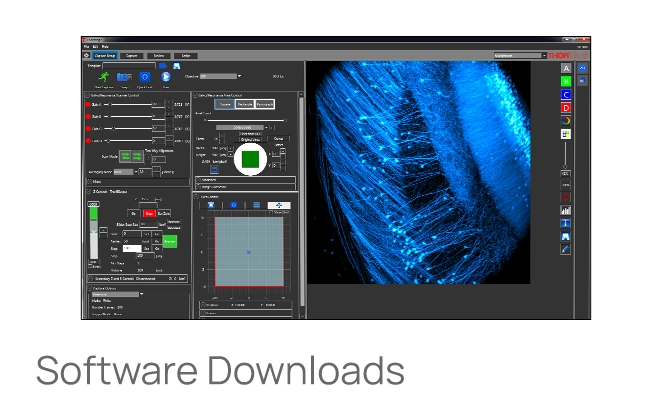672x420 pixels.
Task: Click the color wheel icon beside image
Action: click(566, 121)
